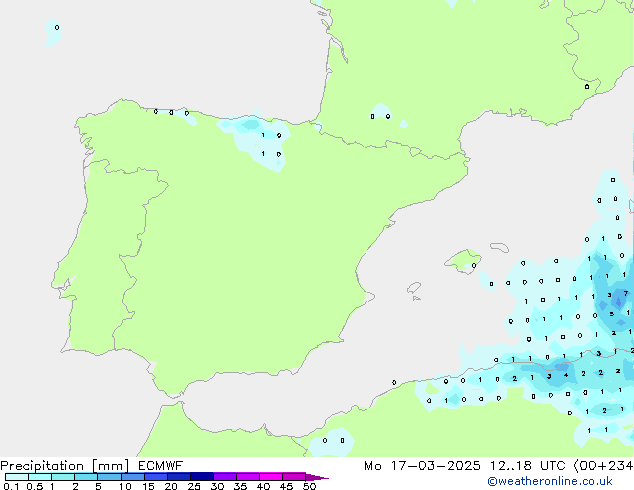Click the '10' legend scale value

tap(125, 486)
